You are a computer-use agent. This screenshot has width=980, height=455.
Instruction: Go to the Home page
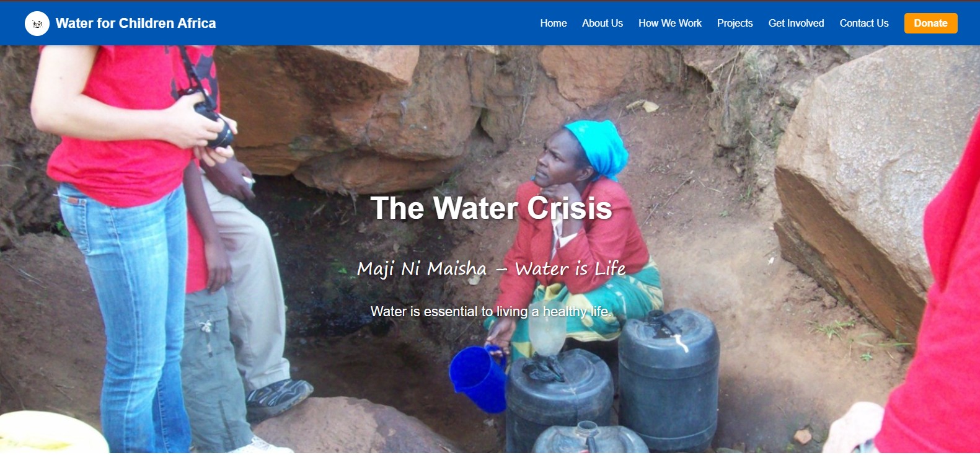pos(554,23)
